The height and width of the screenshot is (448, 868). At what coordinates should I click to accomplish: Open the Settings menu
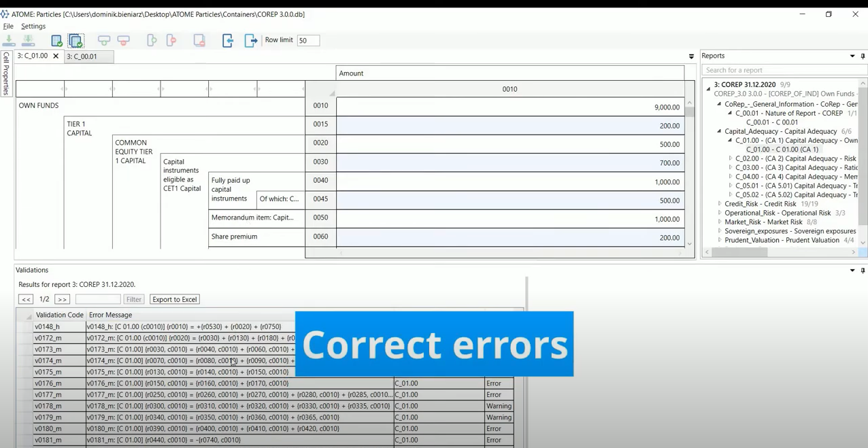[33, 27]
